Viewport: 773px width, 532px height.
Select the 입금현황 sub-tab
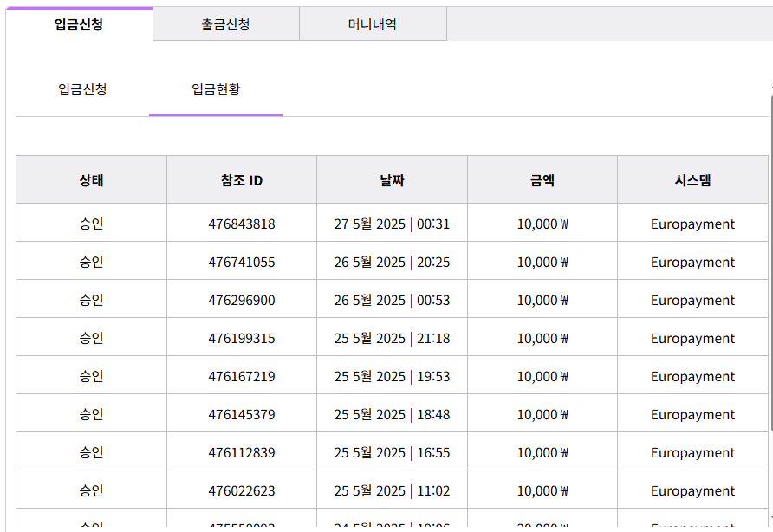tap(216, 89)
